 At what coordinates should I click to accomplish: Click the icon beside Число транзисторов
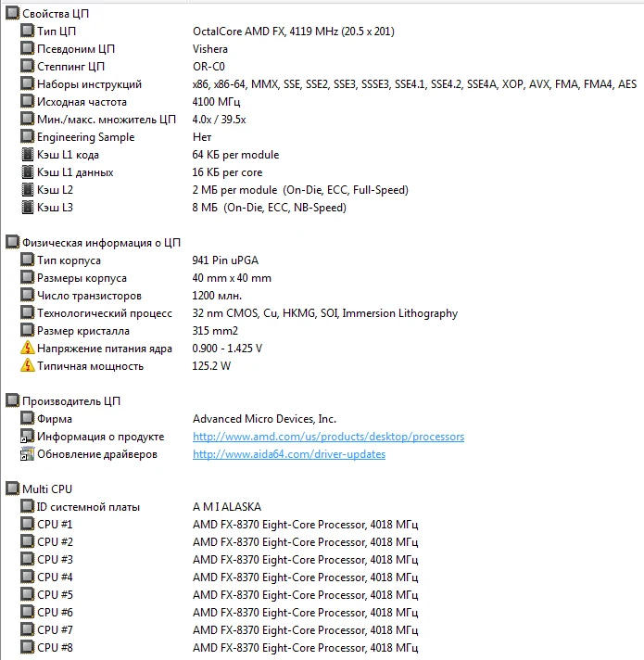(27, 296)
